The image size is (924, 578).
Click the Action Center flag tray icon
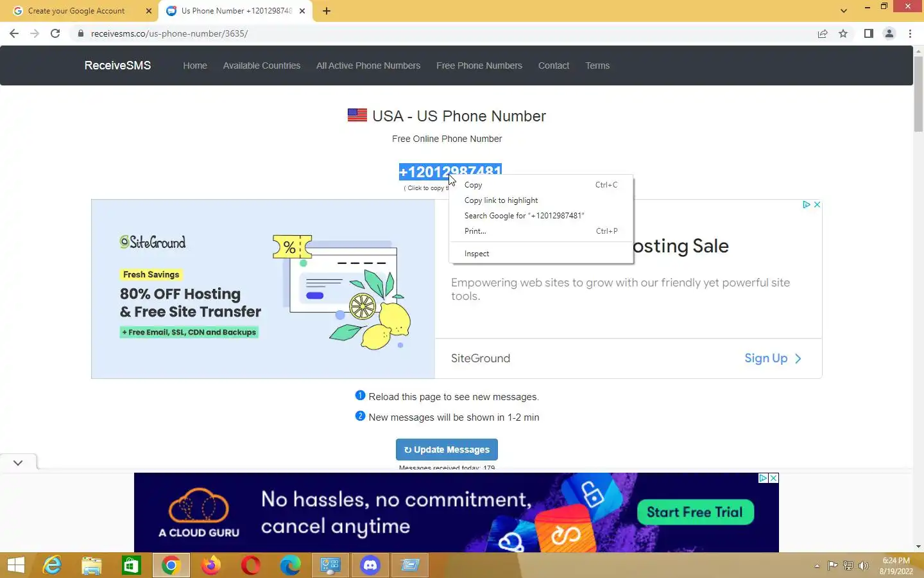click(x=832, y=566)
